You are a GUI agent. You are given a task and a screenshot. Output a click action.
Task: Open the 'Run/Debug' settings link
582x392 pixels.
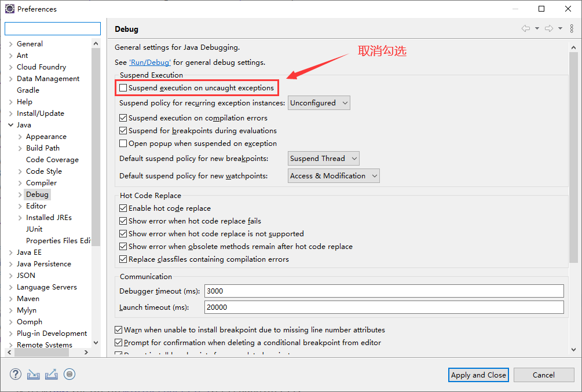150,63
